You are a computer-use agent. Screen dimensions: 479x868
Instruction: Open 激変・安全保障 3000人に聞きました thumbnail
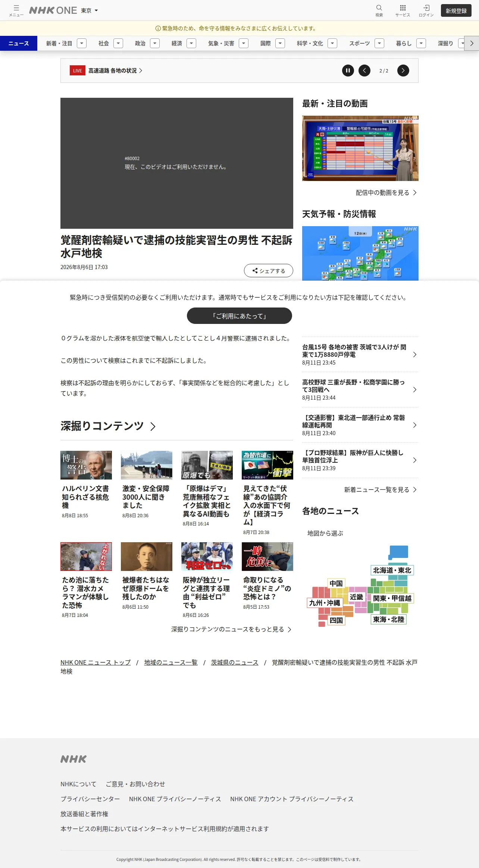click(x=147, y=465)
